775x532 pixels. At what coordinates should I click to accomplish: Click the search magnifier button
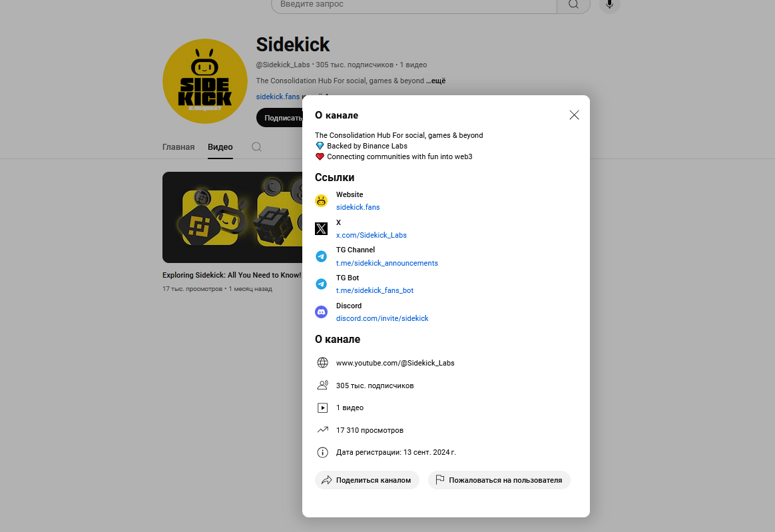tap(573, 5)
